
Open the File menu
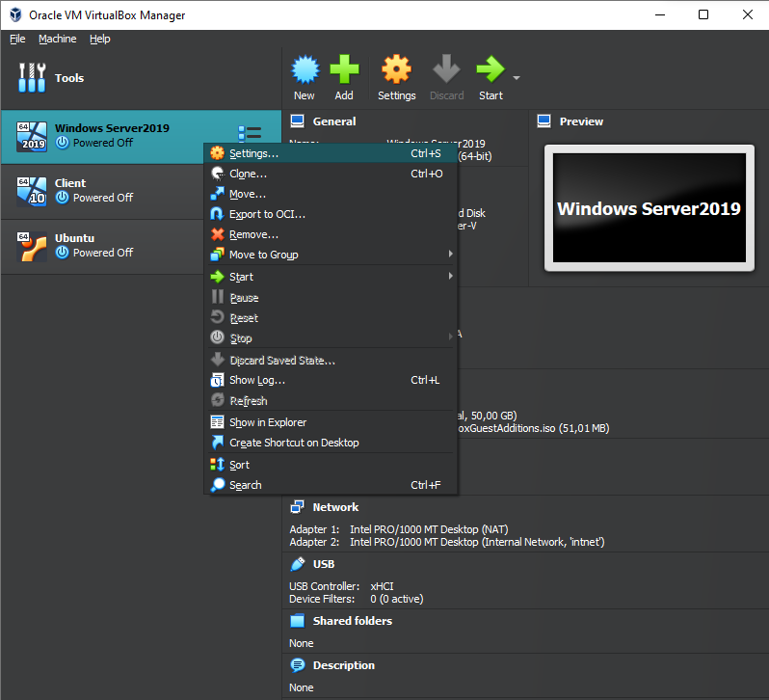coord(17,39)
